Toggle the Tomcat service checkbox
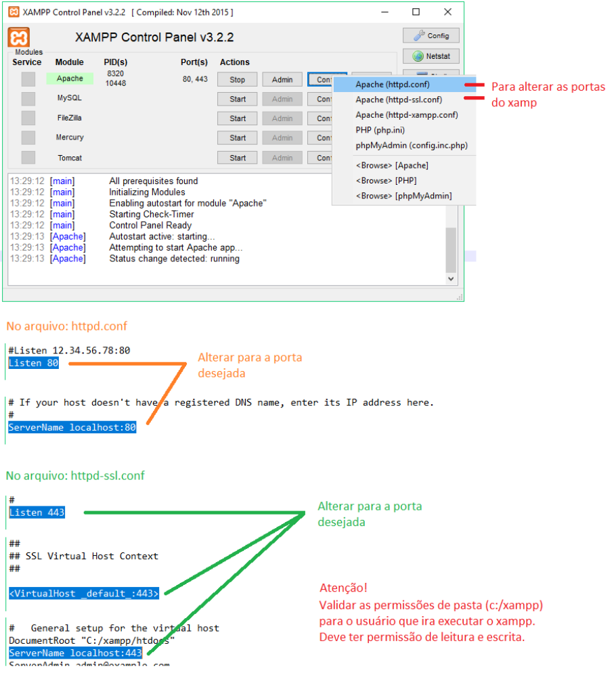The height and width of the screenshot is (677, 616). pyautogui.click(x=28, y=159)
